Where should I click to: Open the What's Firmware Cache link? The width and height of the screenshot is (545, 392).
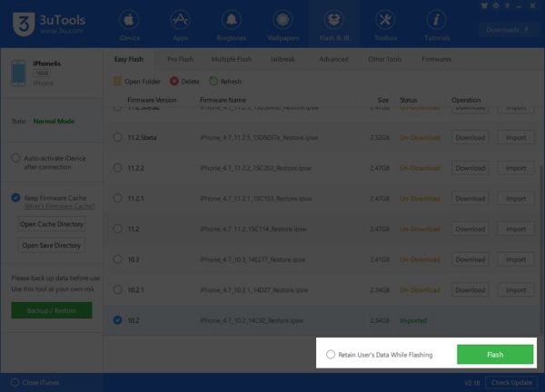59,207
